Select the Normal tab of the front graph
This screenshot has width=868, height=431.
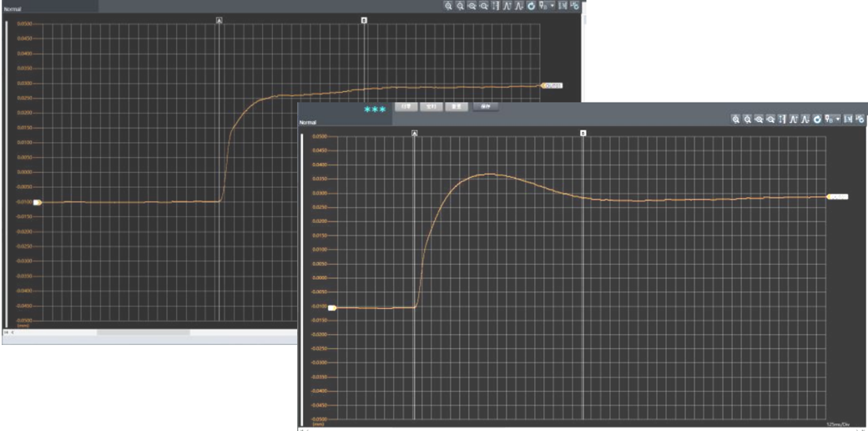pos(308,123)
